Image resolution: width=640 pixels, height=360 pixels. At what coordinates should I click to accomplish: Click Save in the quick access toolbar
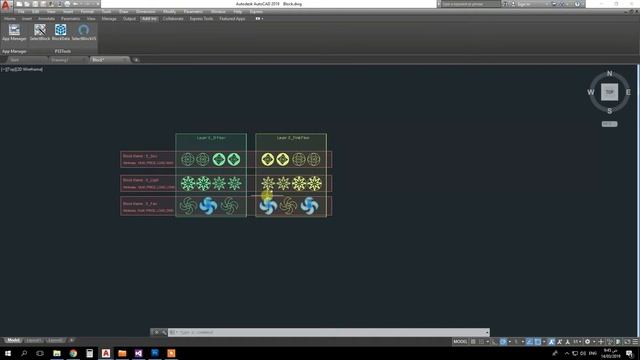[x=35, y=4]
